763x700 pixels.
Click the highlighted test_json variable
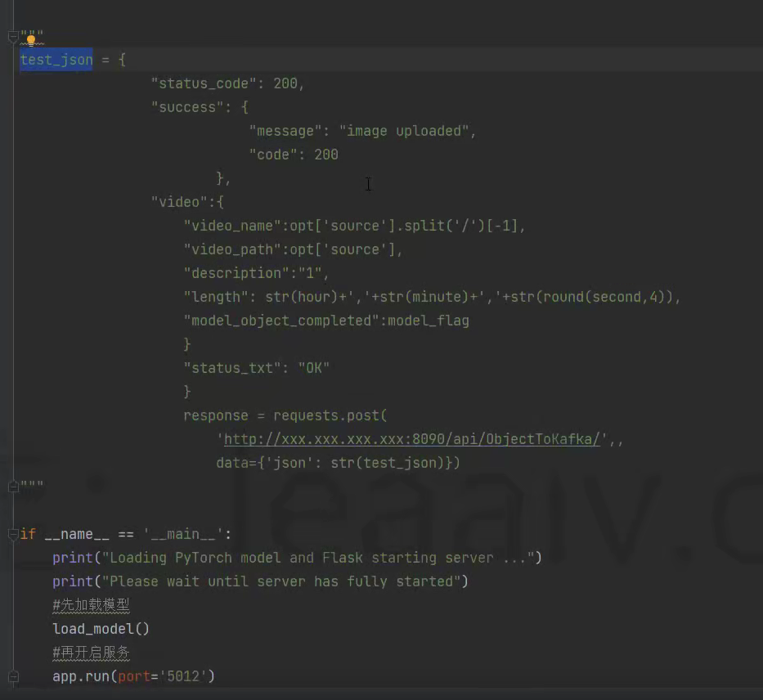pyautogui.click(x=56, y=60)
